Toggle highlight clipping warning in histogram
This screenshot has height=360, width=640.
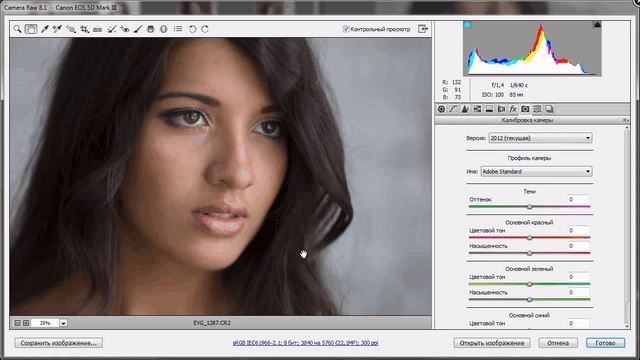(597, 25)
